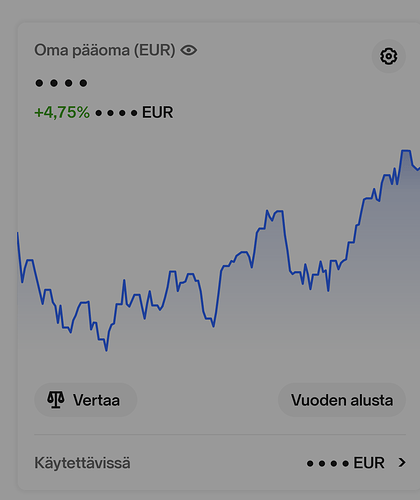Click the Oma pääoma (EUR) heading
The width and height of the screenshot is (420, 500).
click(105, 50)
